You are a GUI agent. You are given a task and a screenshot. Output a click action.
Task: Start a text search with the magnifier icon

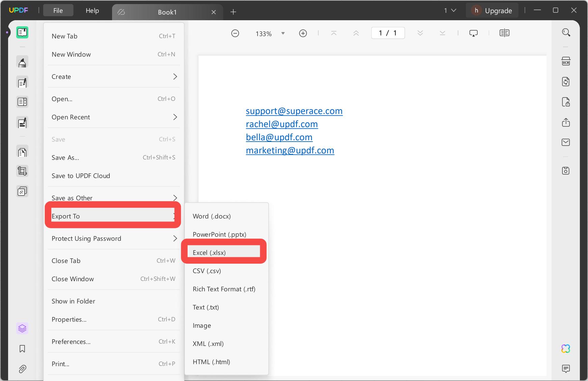(x=566, y=32)
